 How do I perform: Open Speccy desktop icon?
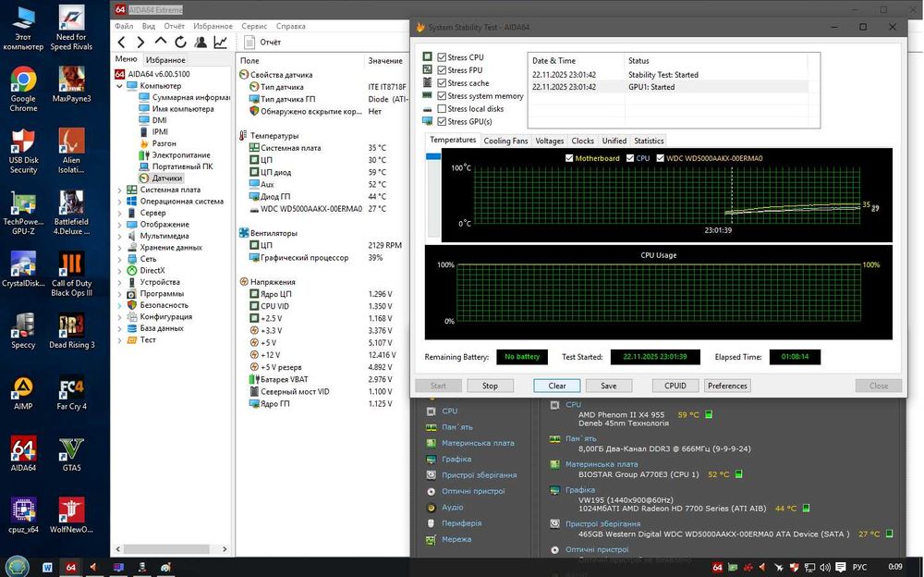[24, 330]
